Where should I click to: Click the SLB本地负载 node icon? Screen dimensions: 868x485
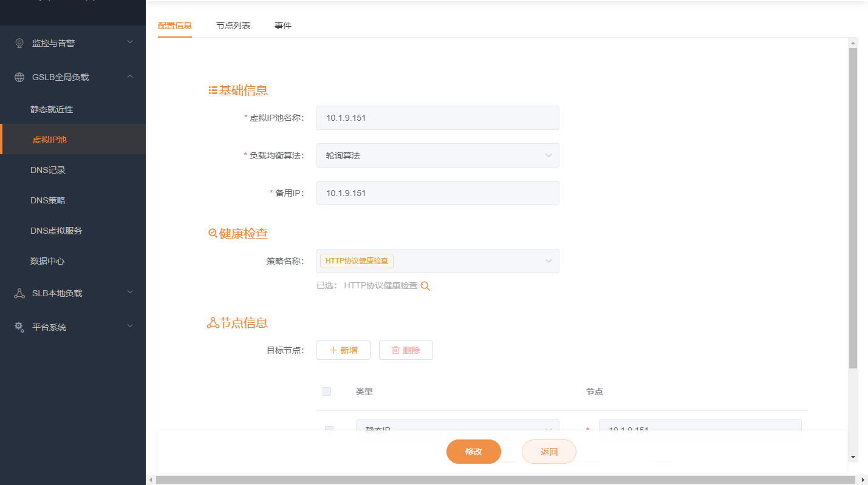pos(19,293)
